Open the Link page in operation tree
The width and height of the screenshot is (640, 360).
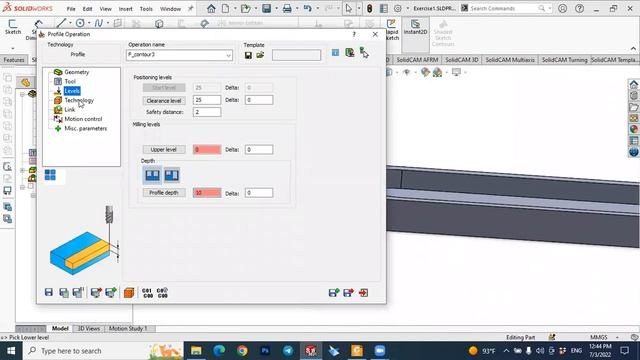coord(69,109)
